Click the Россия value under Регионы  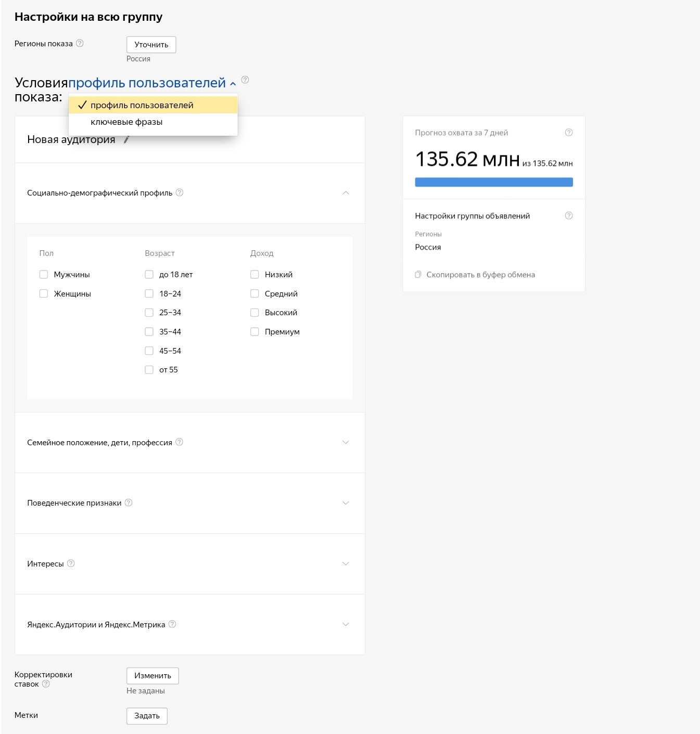[428, 247]
